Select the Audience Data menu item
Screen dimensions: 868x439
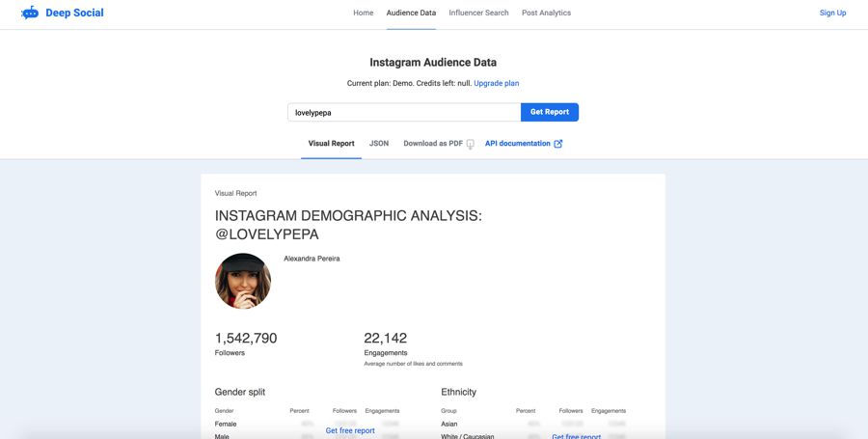point(411,13)
